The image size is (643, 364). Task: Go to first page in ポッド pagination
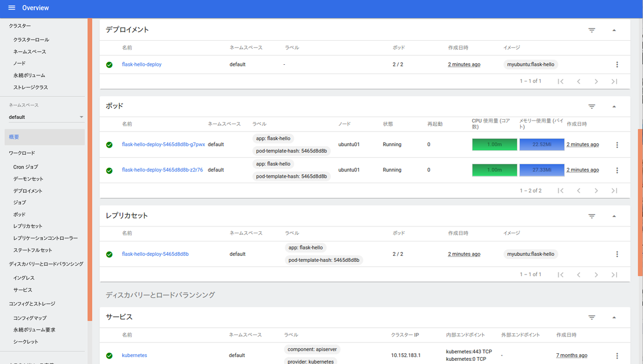point(560,191)
